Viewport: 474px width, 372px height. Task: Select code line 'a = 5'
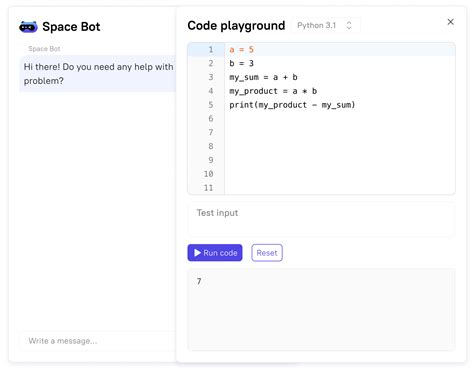pyautogui.click(x=241, y=50)
